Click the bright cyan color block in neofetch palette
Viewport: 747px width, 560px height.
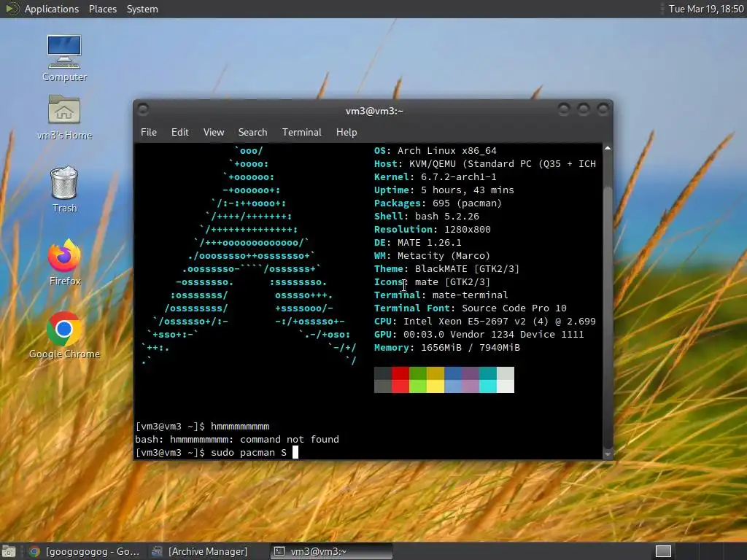tap(488, 386)
